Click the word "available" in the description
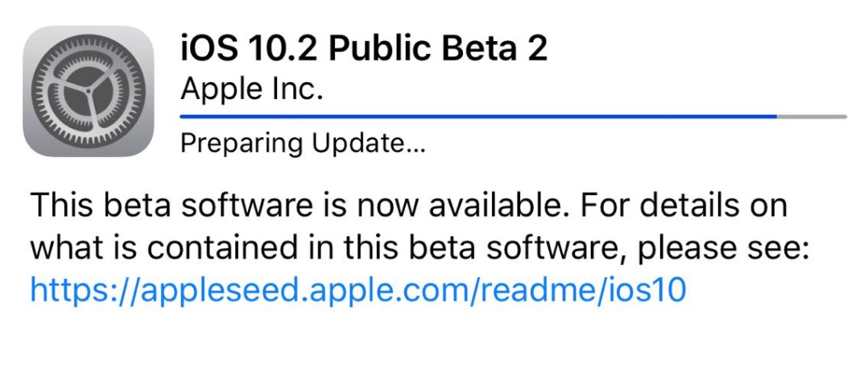 tap(501, 206)
